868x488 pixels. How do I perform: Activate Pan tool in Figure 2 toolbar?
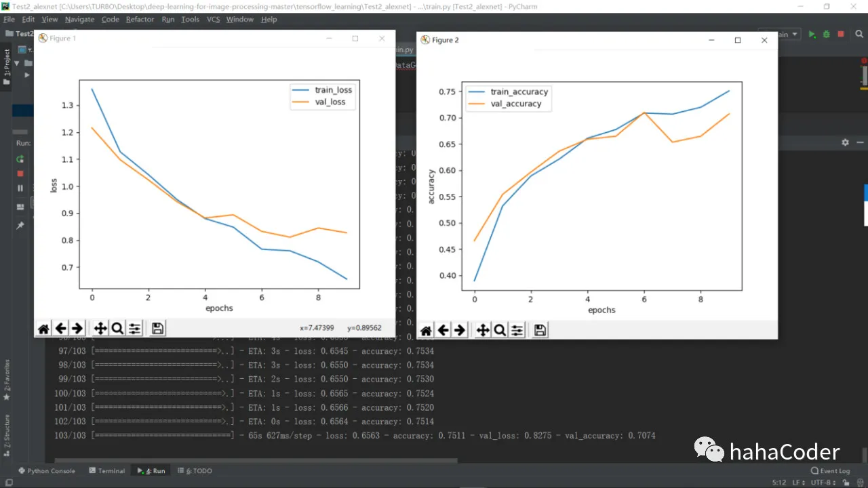pos(483,330)
